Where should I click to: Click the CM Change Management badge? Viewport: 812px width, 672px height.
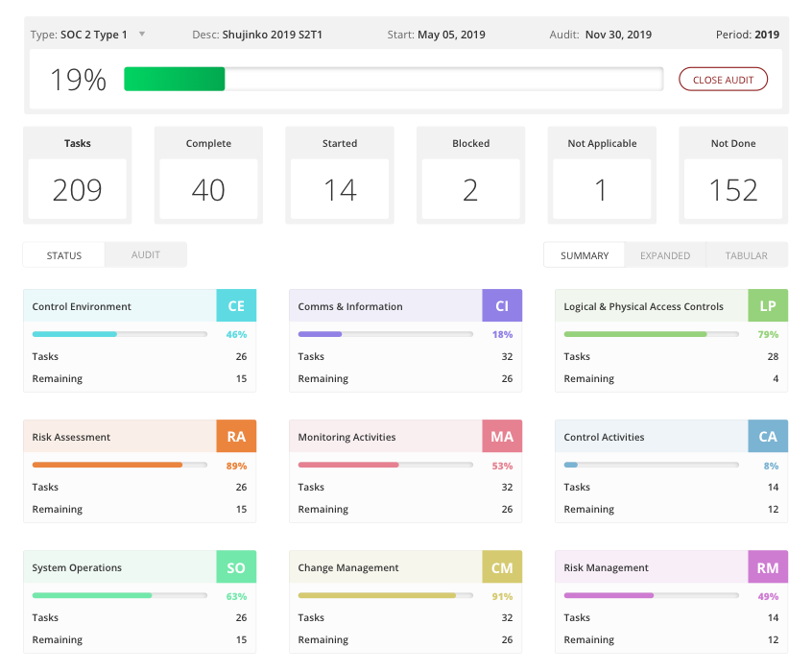[x=502, y=566]
